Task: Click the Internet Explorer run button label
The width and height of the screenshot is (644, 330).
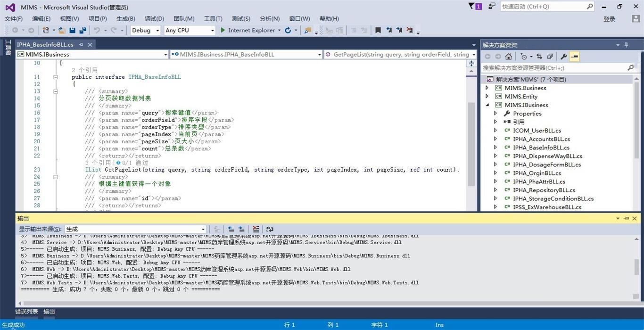Action: pos(252,30)
